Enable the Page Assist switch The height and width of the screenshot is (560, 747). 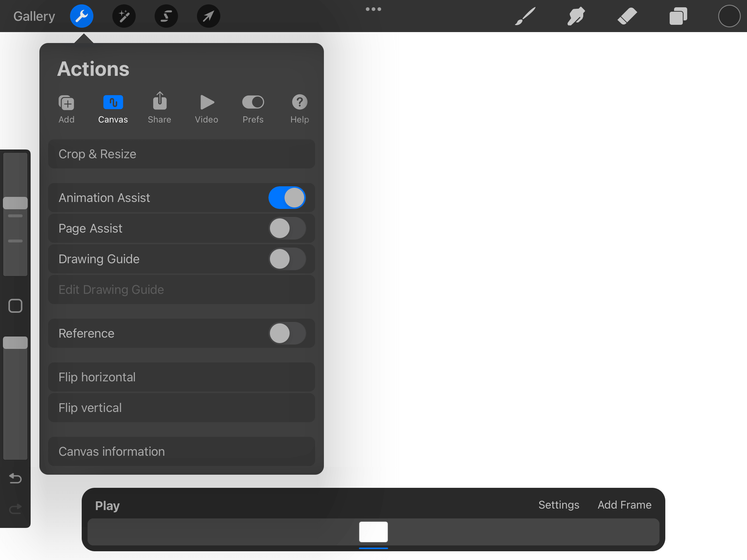point(287,228)
